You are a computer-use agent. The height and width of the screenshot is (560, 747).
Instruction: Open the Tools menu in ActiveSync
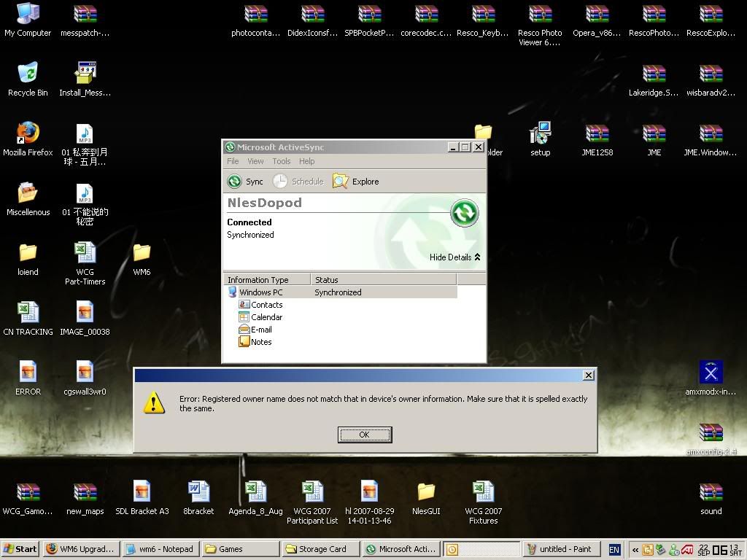click(281, 161)
